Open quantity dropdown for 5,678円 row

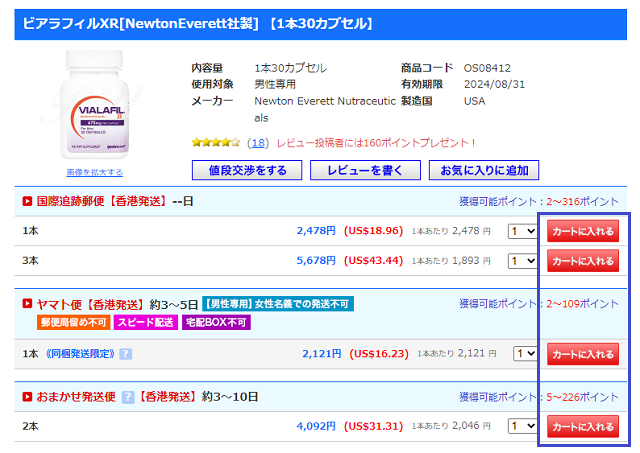coord(523,261)
